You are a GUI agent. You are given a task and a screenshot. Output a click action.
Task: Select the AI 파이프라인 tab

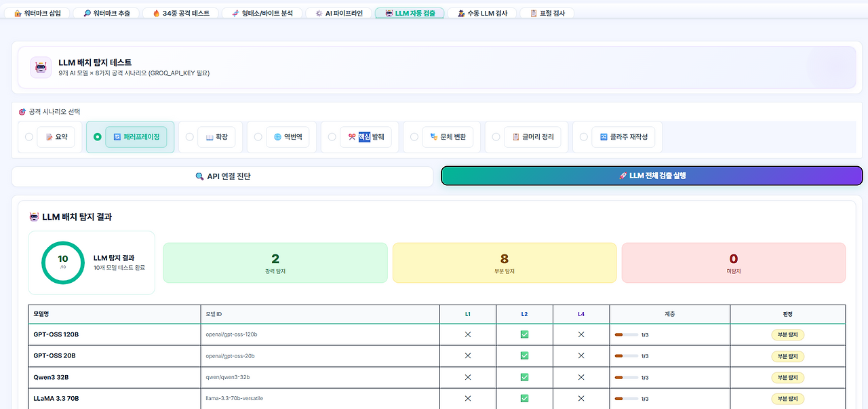338,13
